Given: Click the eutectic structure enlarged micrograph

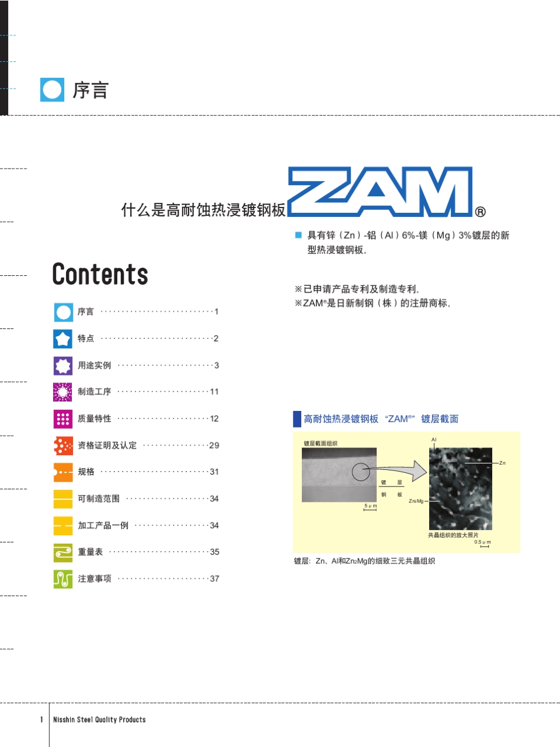Looking at the screenshot, I should point(460,489).
